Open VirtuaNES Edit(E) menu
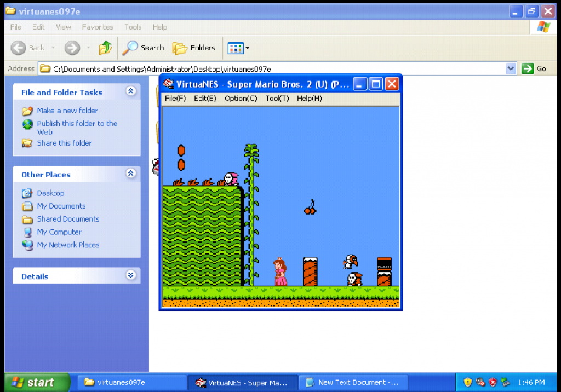This screenshot has width=561, height=392. [205, 99]
